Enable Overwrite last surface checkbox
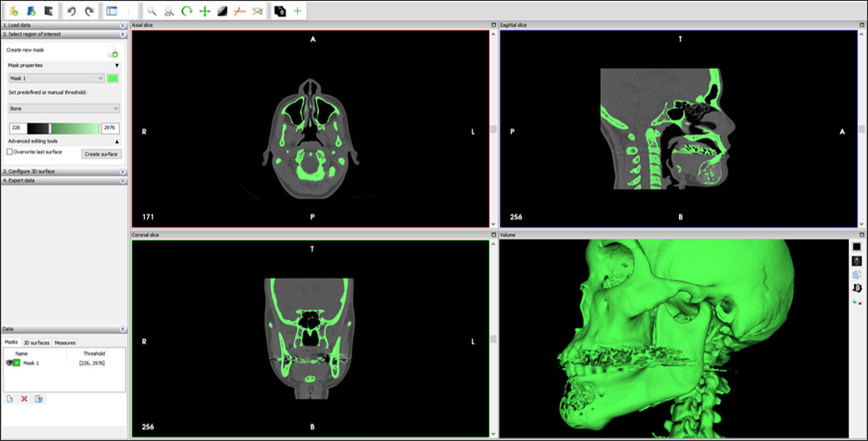The width and height of the screenshot is (868, 441). tap(9, 152)
